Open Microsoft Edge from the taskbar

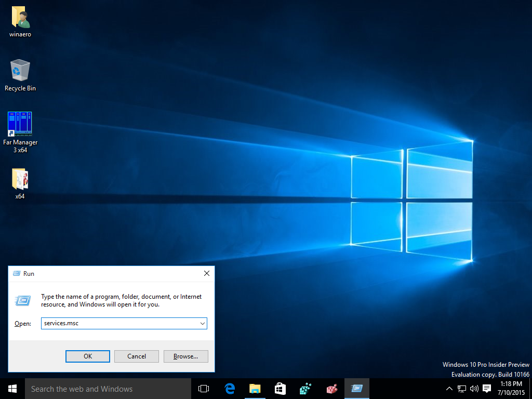[230, 388]
